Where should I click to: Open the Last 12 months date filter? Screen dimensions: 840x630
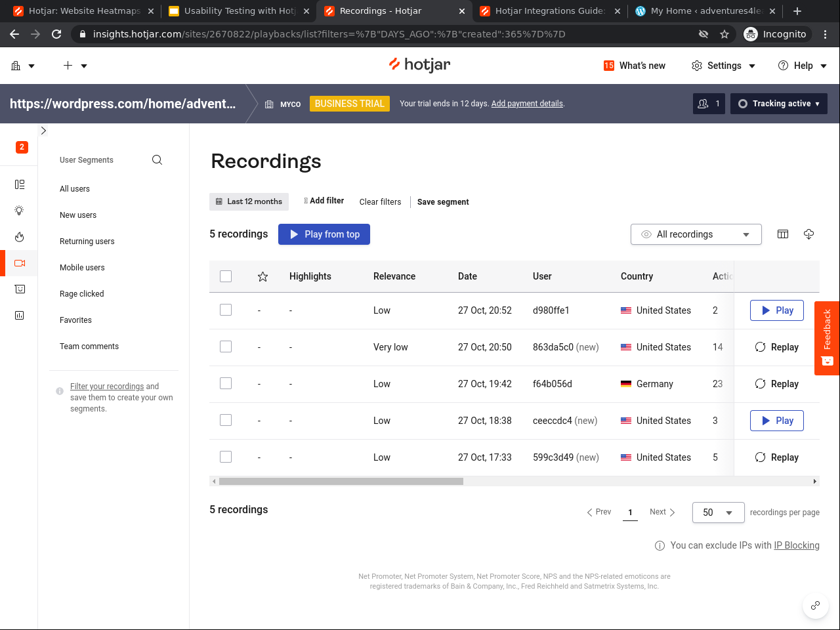[x=249, y=201]
